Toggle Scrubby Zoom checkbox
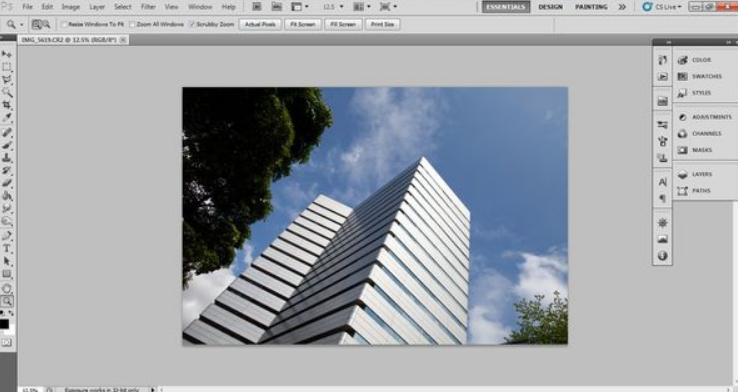738x392 pixels. pos(192,24)
